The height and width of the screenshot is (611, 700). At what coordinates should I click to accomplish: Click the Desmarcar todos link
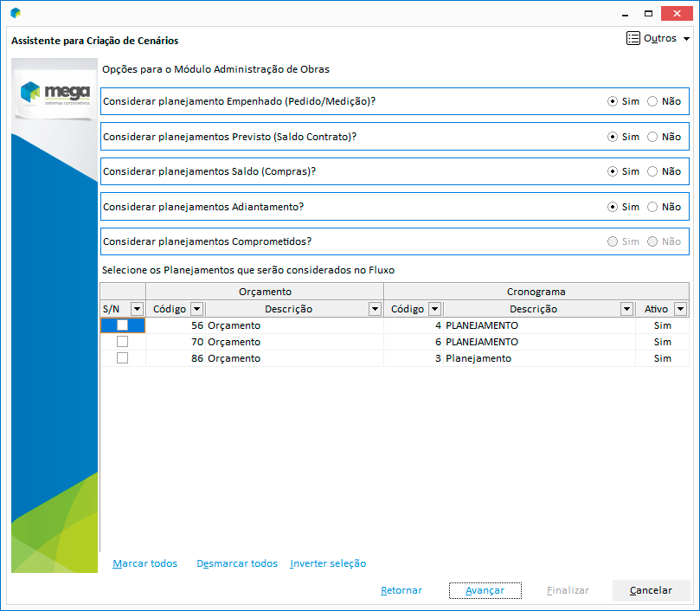click(x=237, y=563)
